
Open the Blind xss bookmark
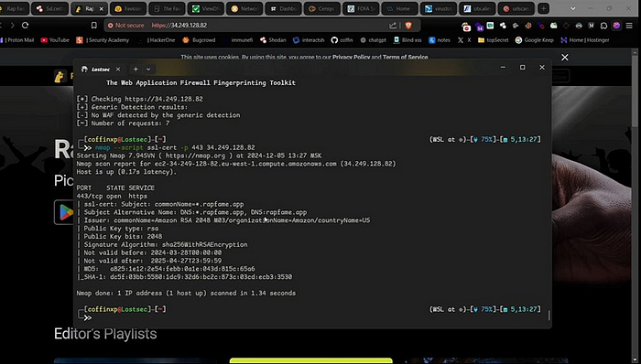tap(407, 40)
